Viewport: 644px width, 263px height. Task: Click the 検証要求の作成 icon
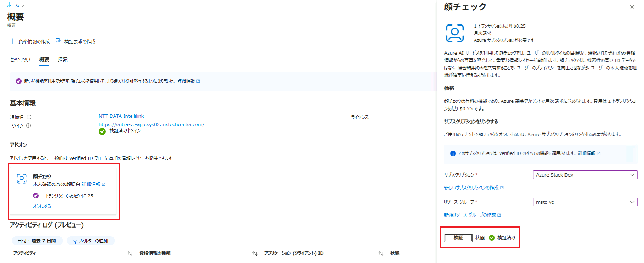pyautogui.click(x=59, y=41)
